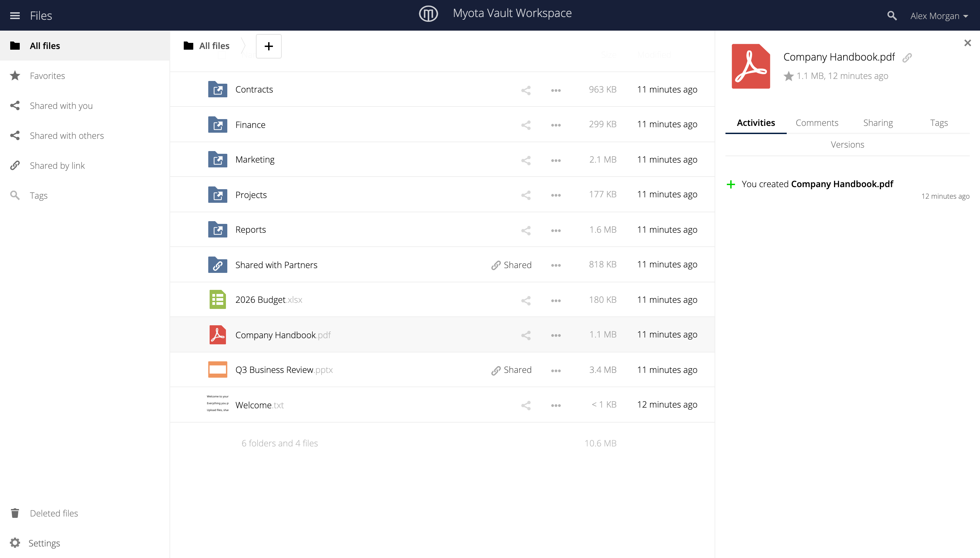The width and height of the screenshot is (980, 558).
Task: Expand the Alex Morgan user menu
Action: click(x=939, y=16)
